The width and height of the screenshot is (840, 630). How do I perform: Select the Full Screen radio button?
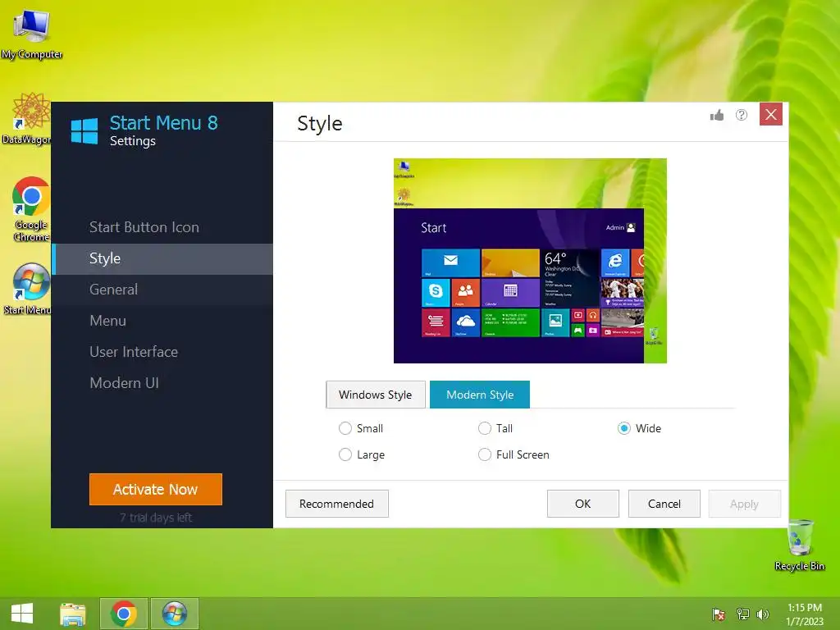[484, 454]
